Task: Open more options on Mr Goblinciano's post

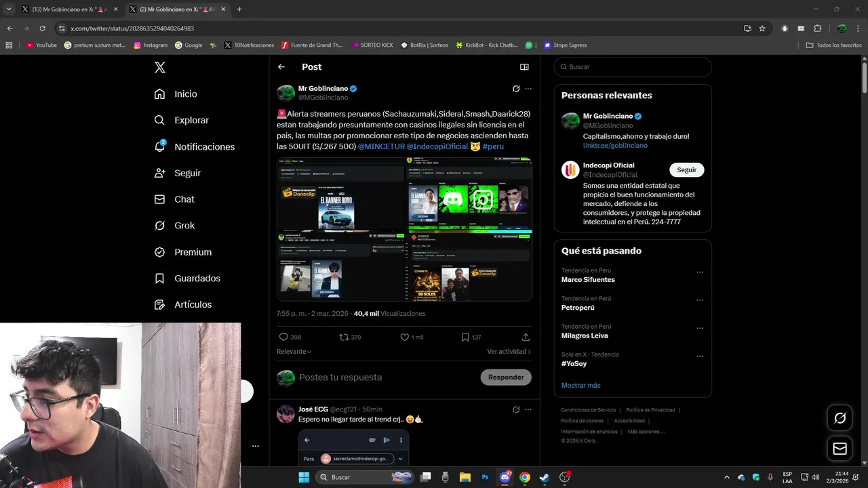Action: (x=528, y=89)
